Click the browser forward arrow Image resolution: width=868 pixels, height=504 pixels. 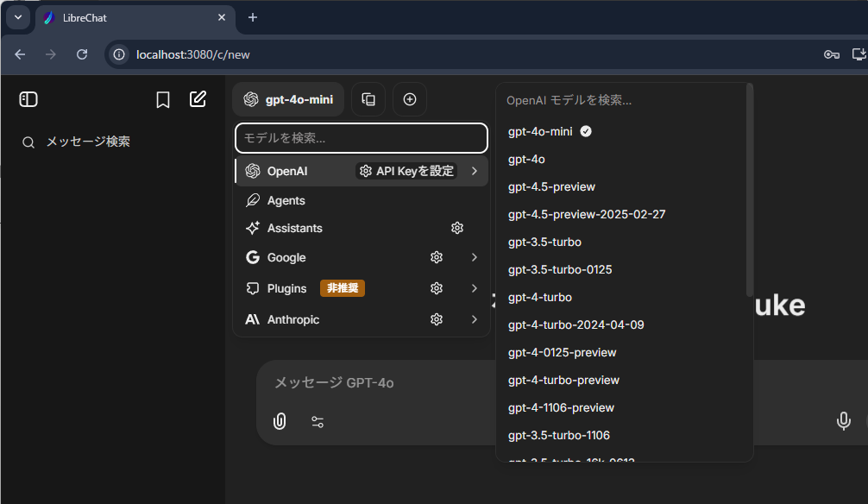click(x=51, y=54)
